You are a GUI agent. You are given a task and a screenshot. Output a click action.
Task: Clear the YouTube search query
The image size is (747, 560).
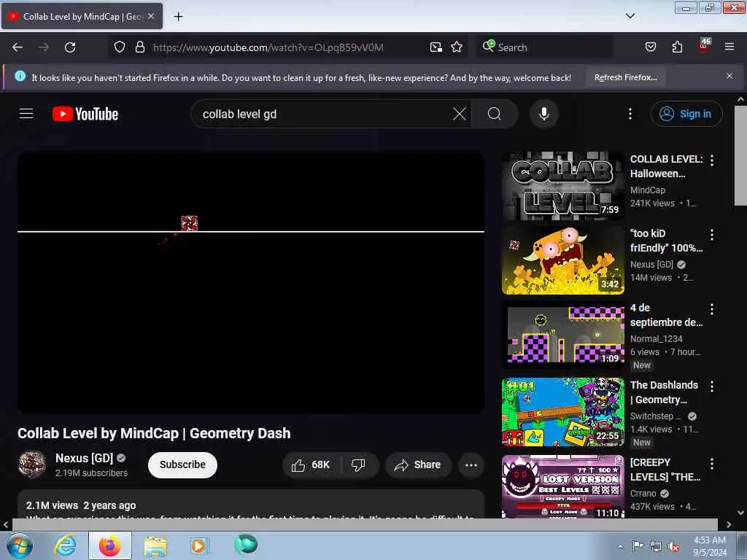(x=460, y=114)
